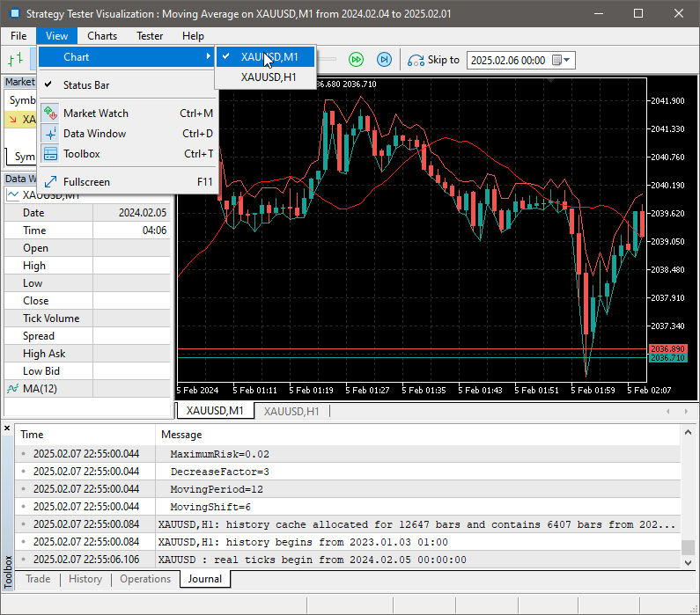Choose Fullscreen in the View menu

tap(128, 182)
